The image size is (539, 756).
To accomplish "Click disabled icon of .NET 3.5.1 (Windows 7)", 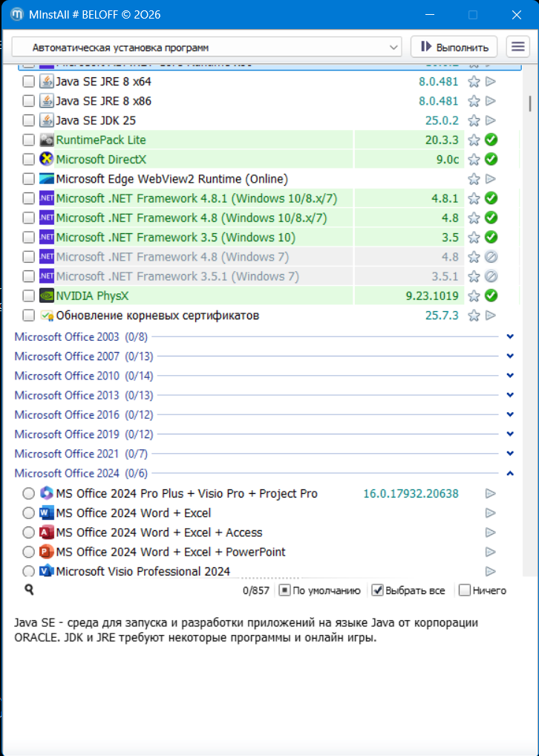I will (491, 276).
